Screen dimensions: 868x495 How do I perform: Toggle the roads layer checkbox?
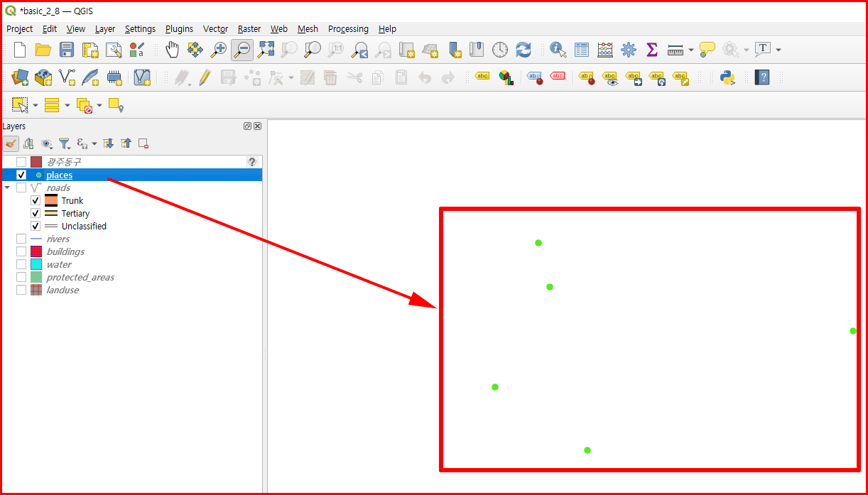point(21,187)
